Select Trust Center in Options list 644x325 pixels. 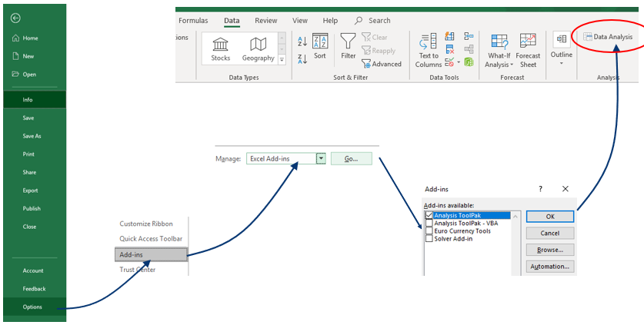coord(138,270)
